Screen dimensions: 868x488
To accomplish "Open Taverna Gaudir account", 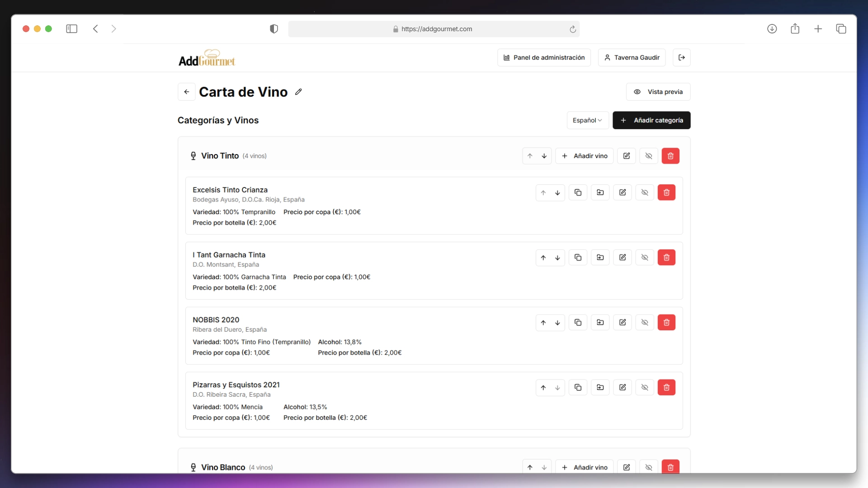I will [632, 57].
